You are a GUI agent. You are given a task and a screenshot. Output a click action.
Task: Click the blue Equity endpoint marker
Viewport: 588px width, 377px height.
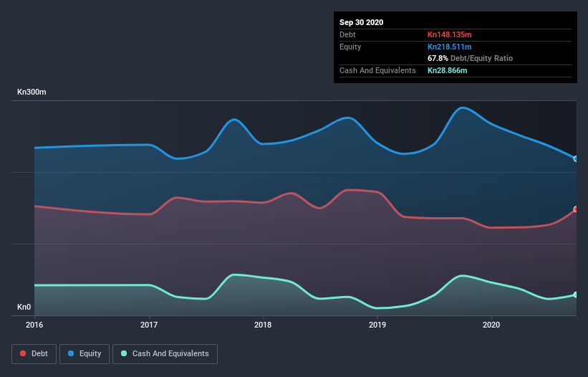[x=576, y=158]
